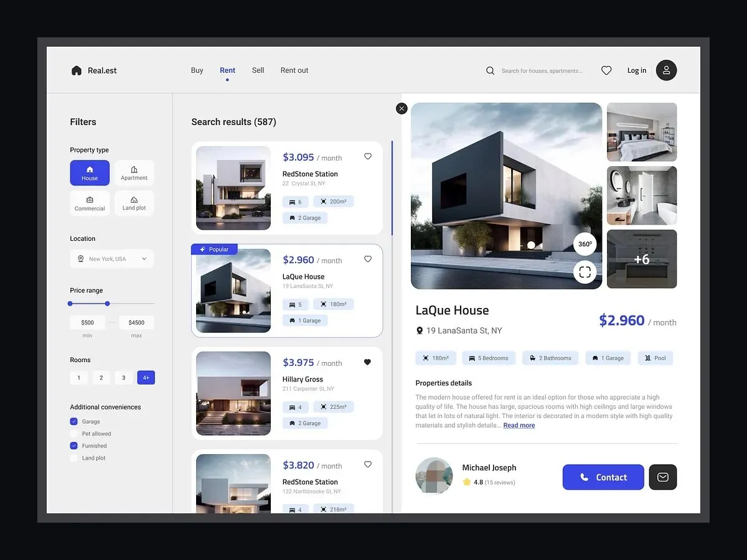Switch to the Rent out tab
This screenshot has height=560, width=747.
coord(294,70)
